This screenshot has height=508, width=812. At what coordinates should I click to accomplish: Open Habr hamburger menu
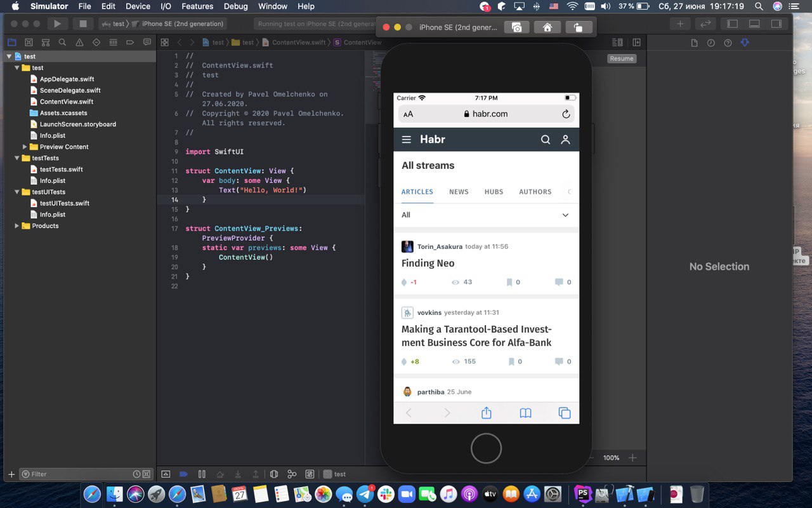click(x=407, y=140)
